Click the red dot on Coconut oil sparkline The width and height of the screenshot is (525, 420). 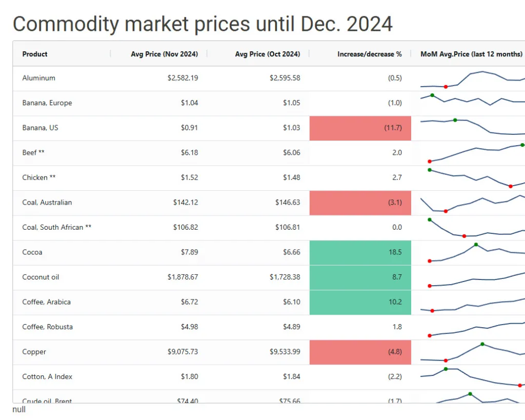pos(430,286)
